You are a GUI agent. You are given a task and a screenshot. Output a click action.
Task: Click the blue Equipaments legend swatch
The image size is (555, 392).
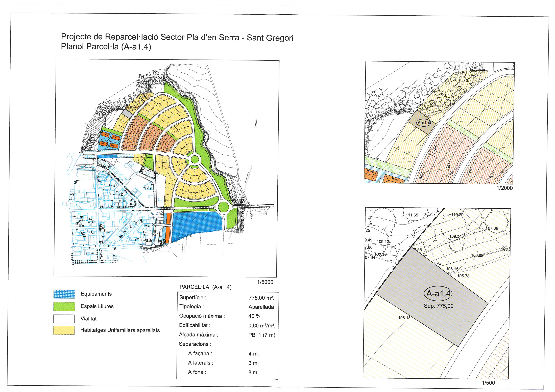coord(64,294)
